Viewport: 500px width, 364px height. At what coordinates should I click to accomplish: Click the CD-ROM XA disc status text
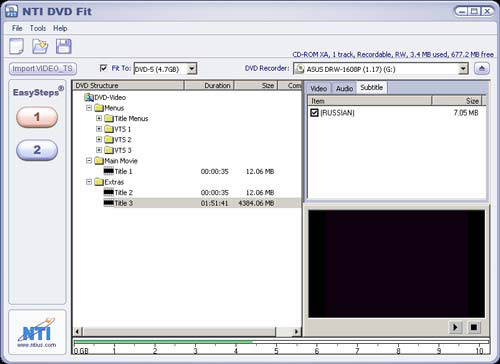point(393,55)
